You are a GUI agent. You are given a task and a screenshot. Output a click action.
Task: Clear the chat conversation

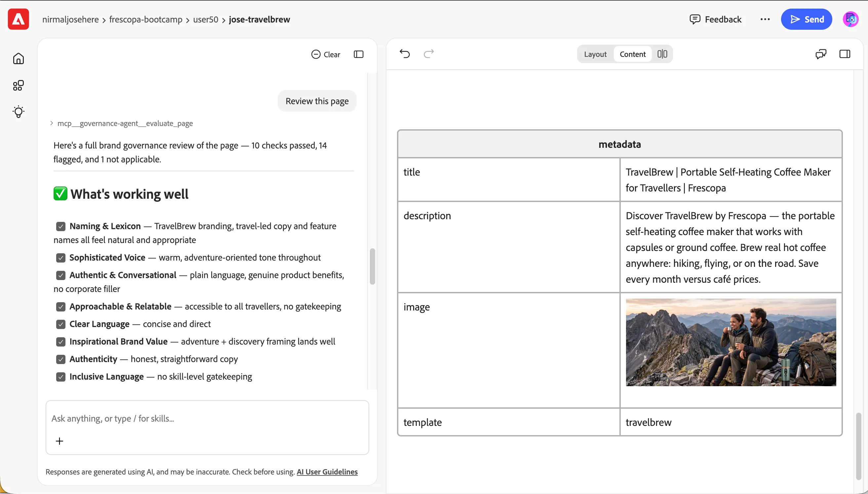(326, 54)
